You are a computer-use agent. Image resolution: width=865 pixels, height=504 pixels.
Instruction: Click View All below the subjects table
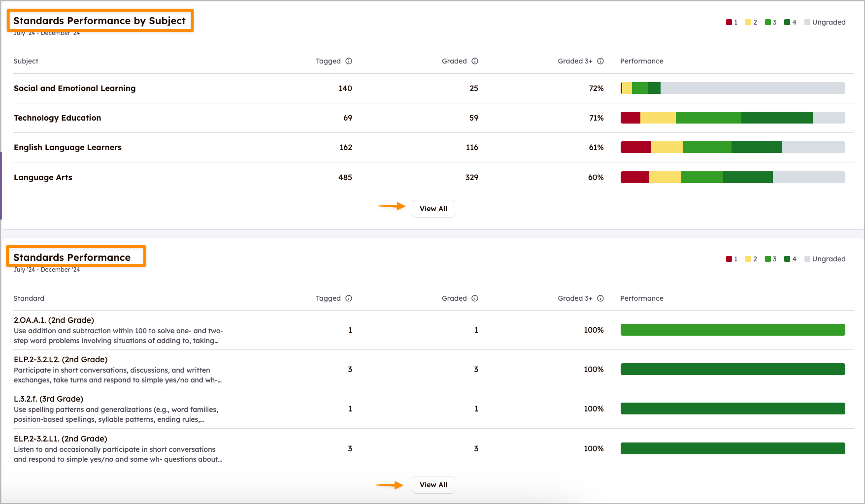coord(433,208)
